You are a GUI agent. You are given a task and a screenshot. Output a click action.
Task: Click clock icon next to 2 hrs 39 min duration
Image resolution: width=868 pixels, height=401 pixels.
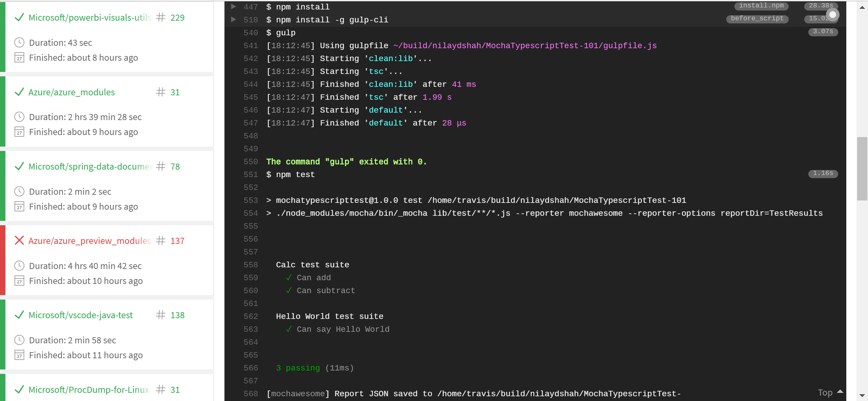point(19,117)
